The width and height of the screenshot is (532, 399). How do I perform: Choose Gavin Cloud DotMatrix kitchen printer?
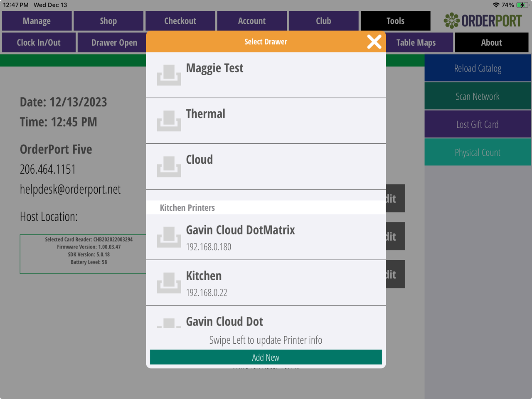[x=266, y=237]
